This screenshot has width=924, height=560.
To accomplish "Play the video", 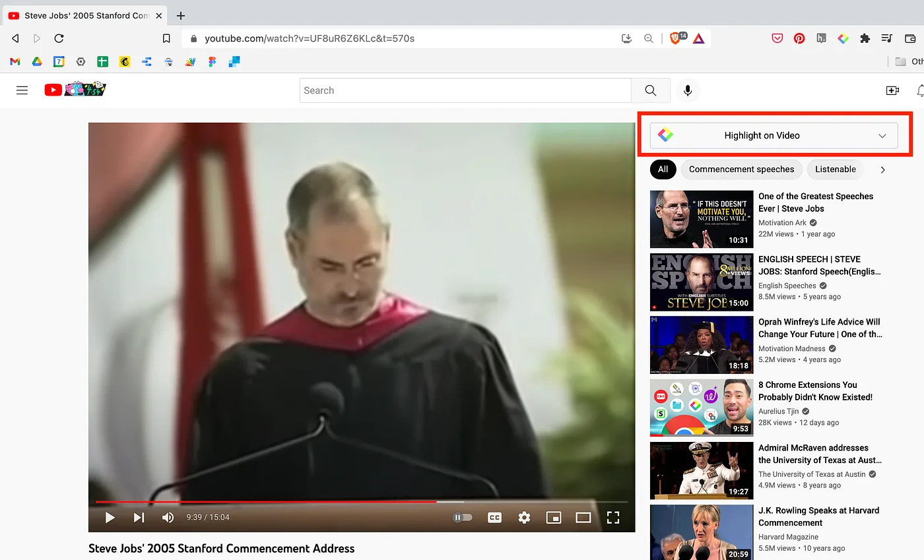I will (x=110, y=518).
